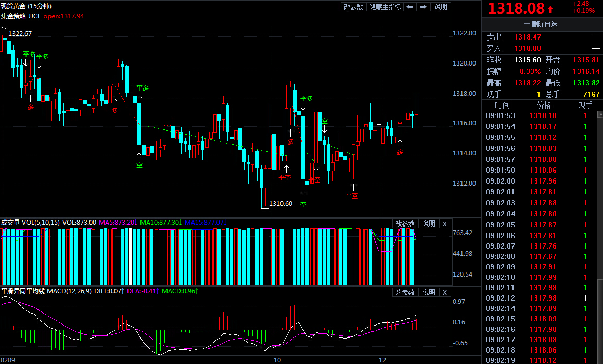Click the date marker 12 on time axis
The height and width of the screenshot is (364, 603).
[382, 360]
